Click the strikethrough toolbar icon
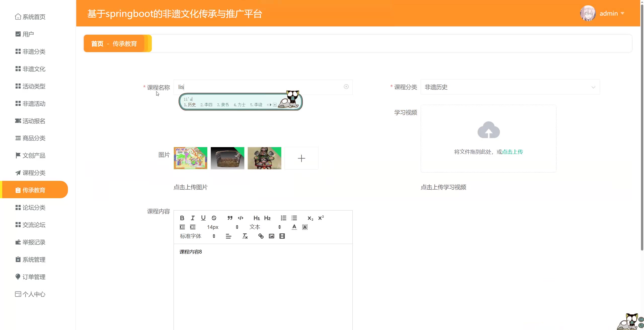The image size is (644, 330). (214, 218)
